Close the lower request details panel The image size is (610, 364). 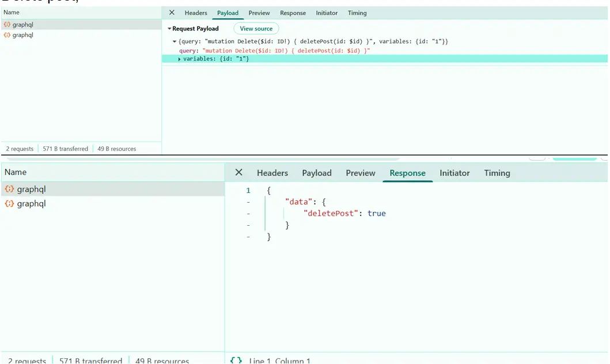239,173
